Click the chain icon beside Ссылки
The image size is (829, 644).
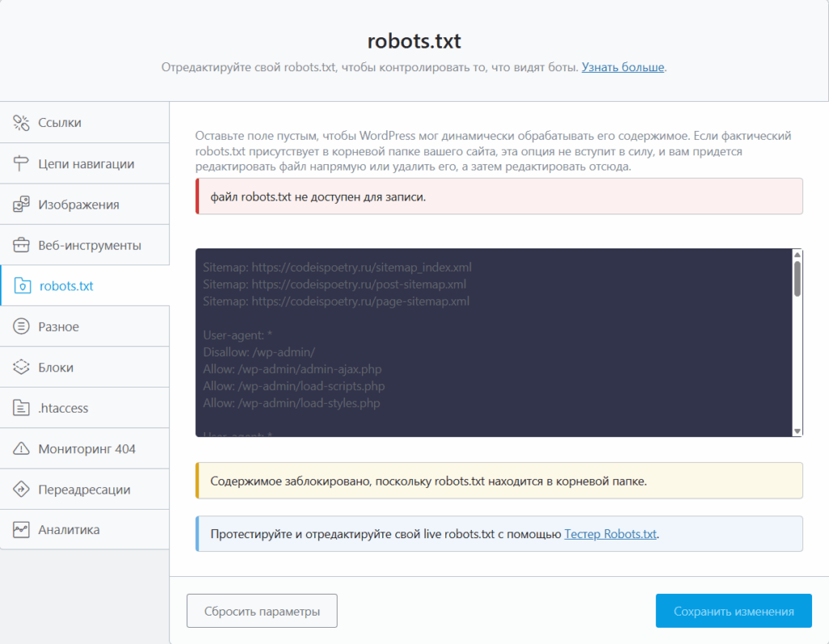tap(21, 123)
